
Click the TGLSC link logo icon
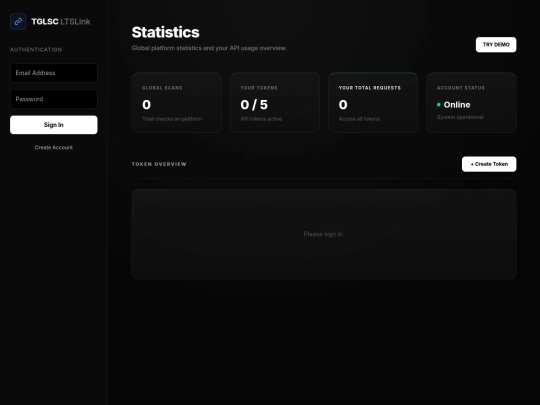click(x=18, y=21)
